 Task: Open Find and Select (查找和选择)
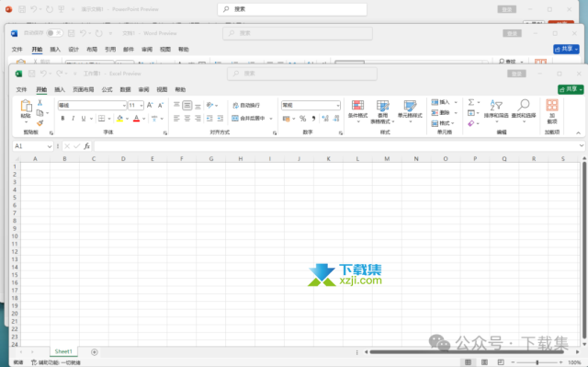pyautogui.click(x=524, y=111)
